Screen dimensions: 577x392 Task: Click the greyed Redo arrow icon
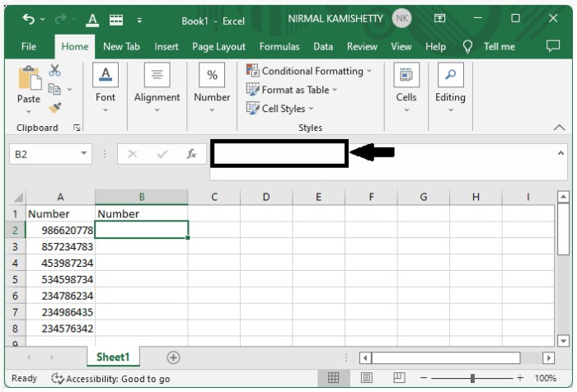pyautogui.click(x=60, y=19)
